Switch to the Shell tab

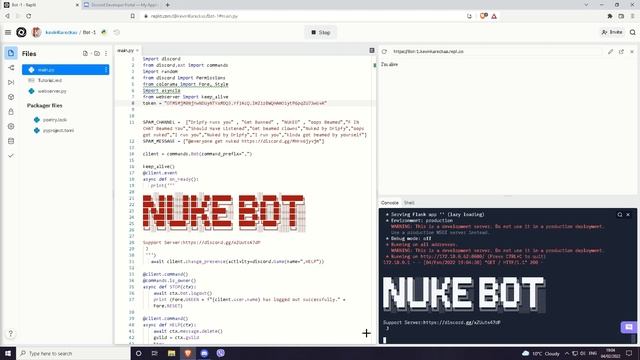click(x=409, y=202)
